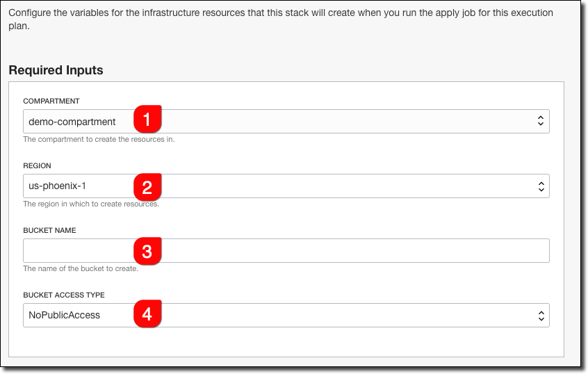The height and width of the screenshot is (374, 588).
Task: Click the red callout badge numbered 4
Action: point(147,315)
